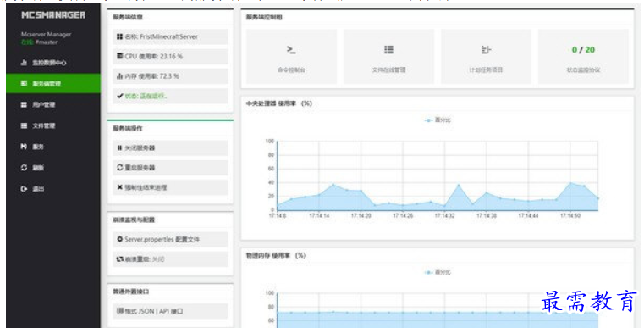Click the server icon beside 服务端管理
644x328 pixels.
pos(24,84)
